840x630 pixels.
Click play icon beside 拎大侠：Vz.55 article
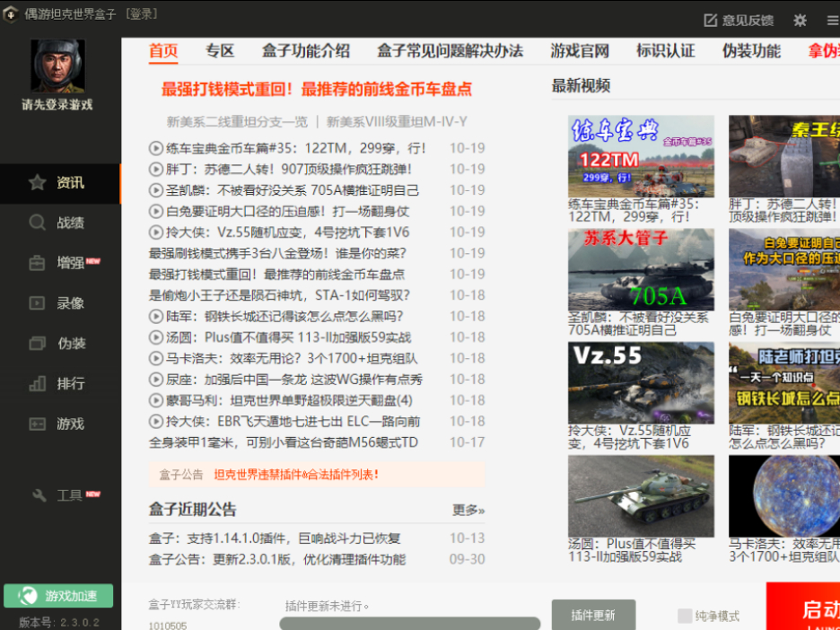(155, 232)
